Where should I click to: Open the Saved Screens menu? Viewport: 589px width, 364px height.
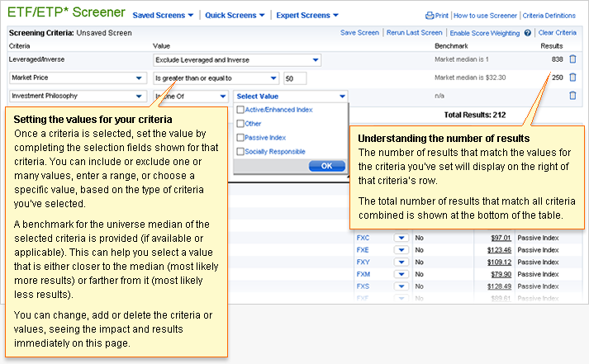(163, 15)
